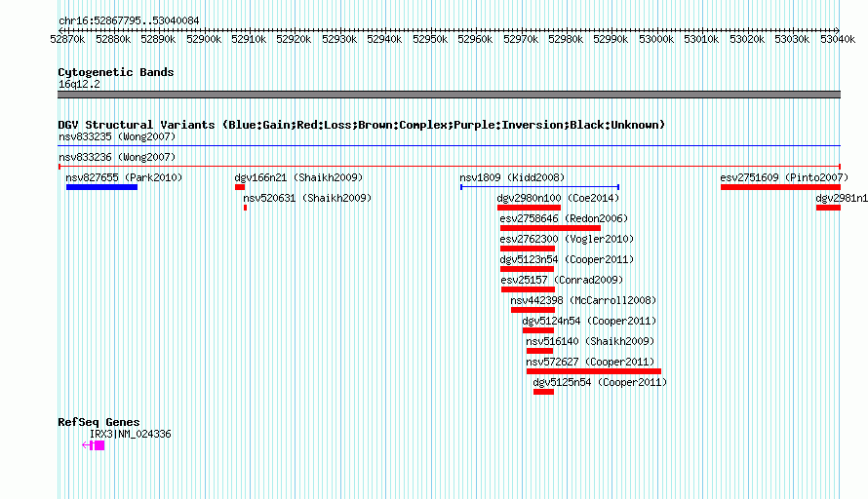Select nsv1809 (Kidd2008) blue variant line
The image size is (868, 499).
point(539,187)
